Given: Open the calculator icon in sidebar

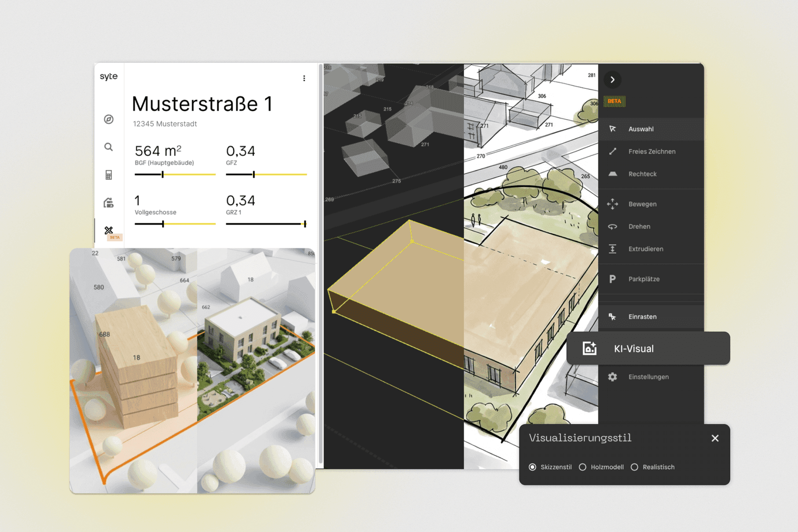Looking at the screenshot, I should [x=109, y=175].
